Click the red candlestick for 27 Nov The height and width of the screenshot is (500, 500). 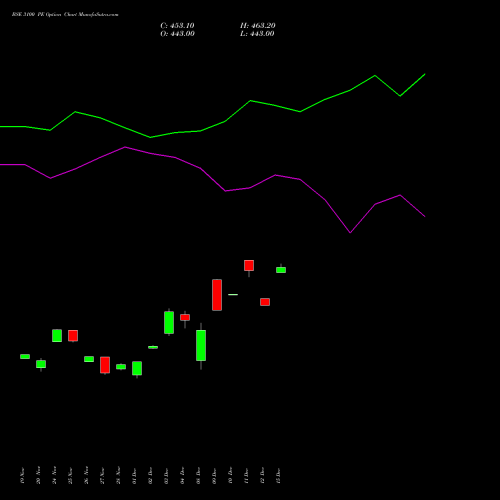click(105, 365)
